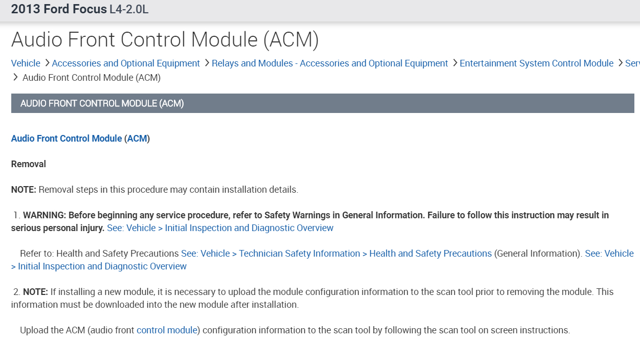Click chevron before Relays and Modules breadcrumb

point(207,63)
